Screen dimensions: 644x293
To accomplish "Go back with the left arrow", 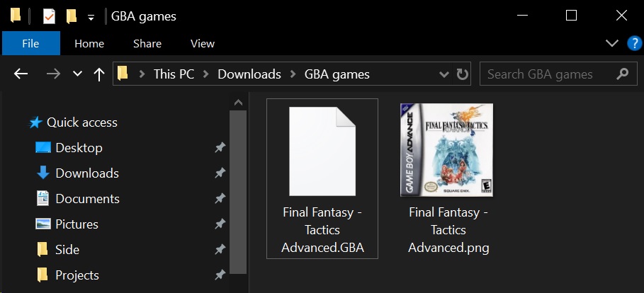I will tap(21, 74).
